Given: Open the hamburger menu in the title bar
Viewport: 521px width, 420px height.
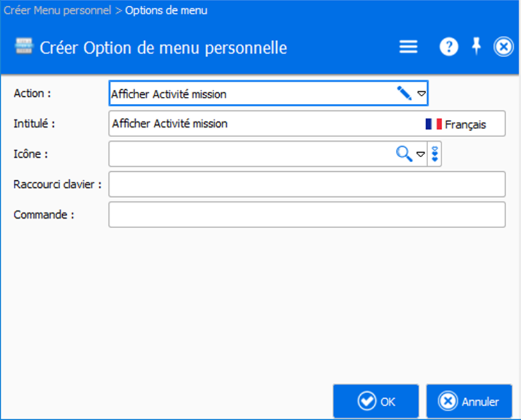Looking at the screenshot, I should 408,47.
